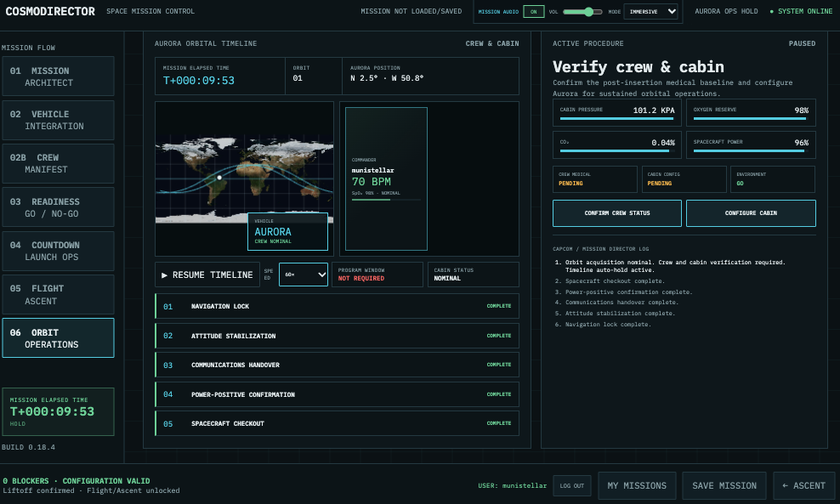840x504 pixels.
Task: Click the Cabin Config Pending status
Action: pos(684,178)
